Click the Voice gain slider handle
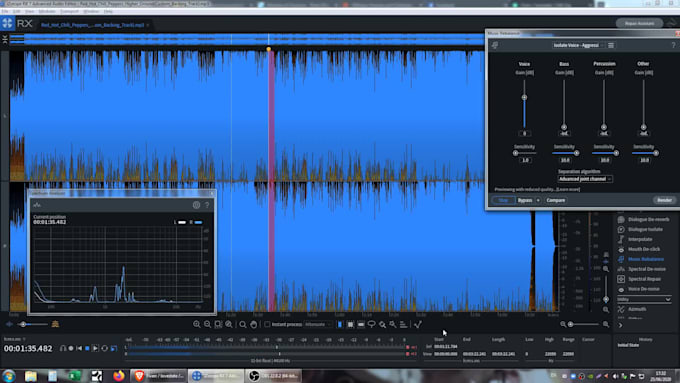 pos(524,98)
